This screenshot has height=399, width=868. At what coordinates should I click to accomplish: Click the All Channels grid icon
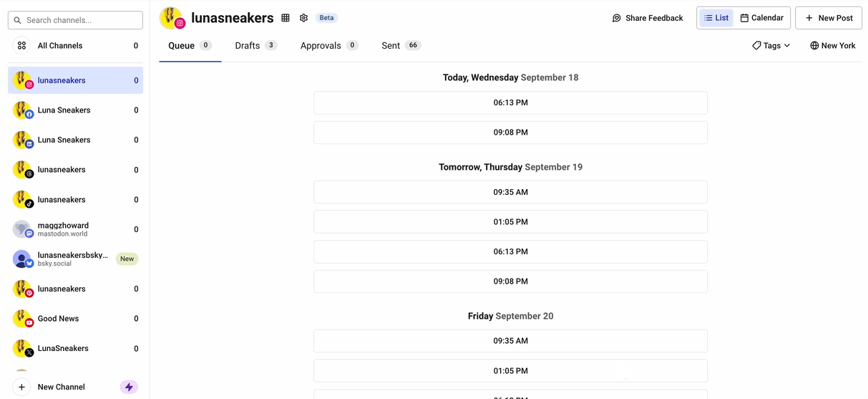[22, 46]
